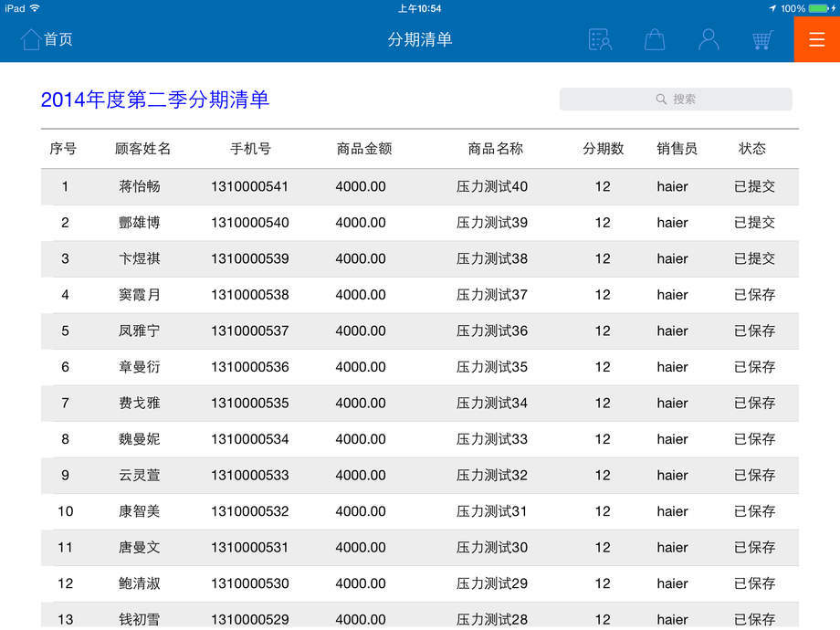Select row for customer 蒋怡畅

click(140, 186)
